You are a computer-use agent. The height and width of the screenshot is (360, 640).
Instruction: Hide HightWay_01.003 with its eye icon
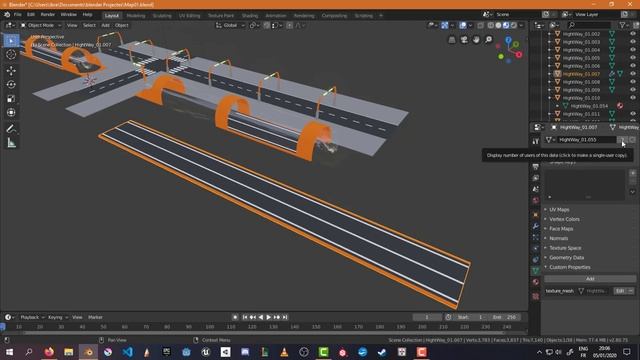(x=633, y=42)
